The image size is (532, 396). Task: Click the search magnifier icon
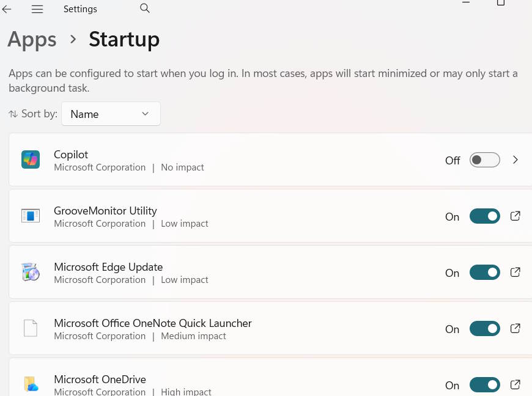click(145, 8)
